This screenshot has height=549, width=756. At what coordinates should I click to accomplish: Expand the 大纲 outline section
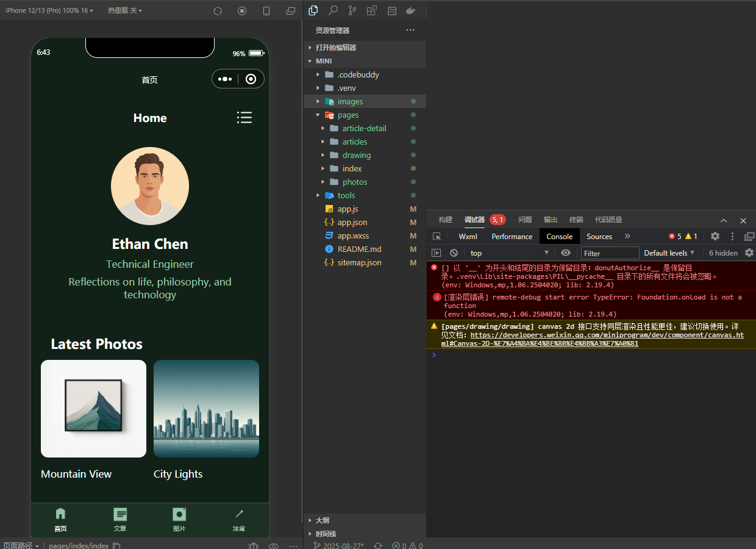pos(365,520)
